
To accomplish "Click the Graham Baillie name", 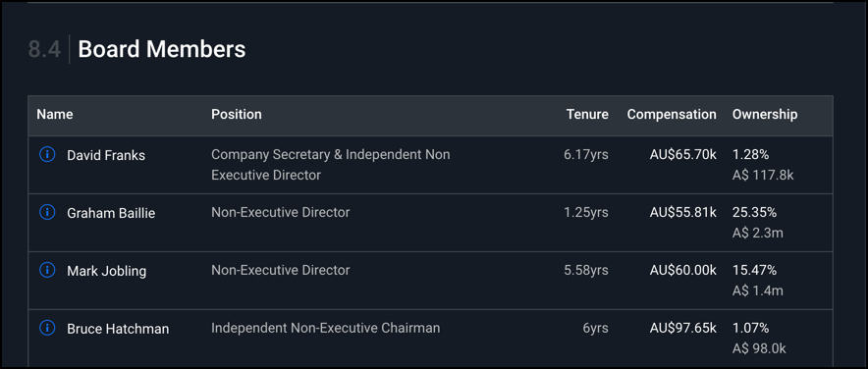I will 111,213.
